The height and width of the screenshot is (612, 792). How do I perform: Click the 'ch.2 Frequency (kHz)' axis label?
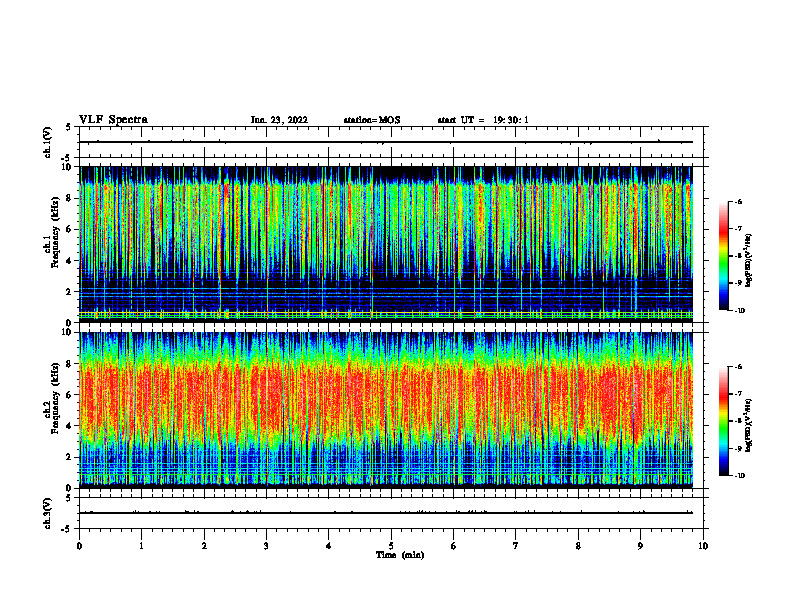click(x=51, y=398)
